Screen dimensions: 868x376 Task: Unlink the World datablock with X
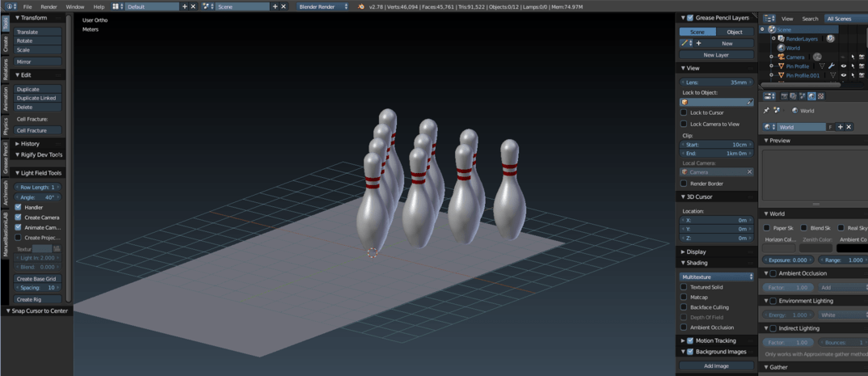pyautogui.click(x=849, y=127)
